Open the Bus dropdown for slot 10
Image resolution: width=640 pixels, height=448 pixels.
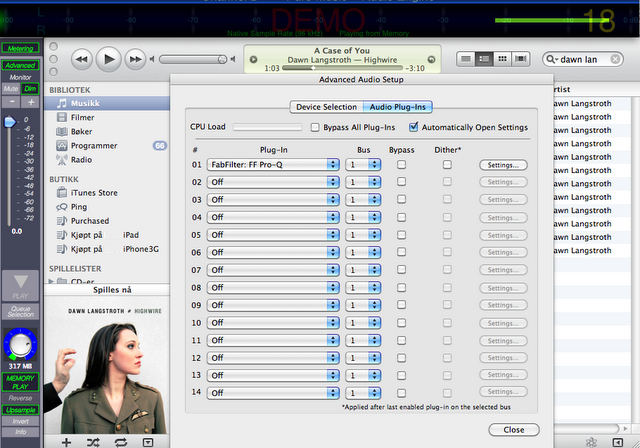tap(363, 323)
